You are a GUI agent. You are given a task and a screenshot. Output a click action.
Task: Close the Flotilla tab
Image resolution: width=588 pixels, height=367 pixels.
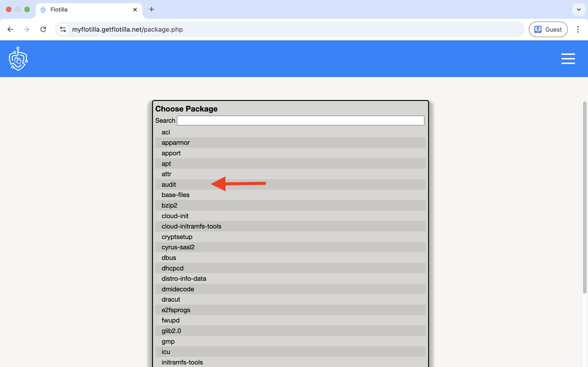pos(135,9)
